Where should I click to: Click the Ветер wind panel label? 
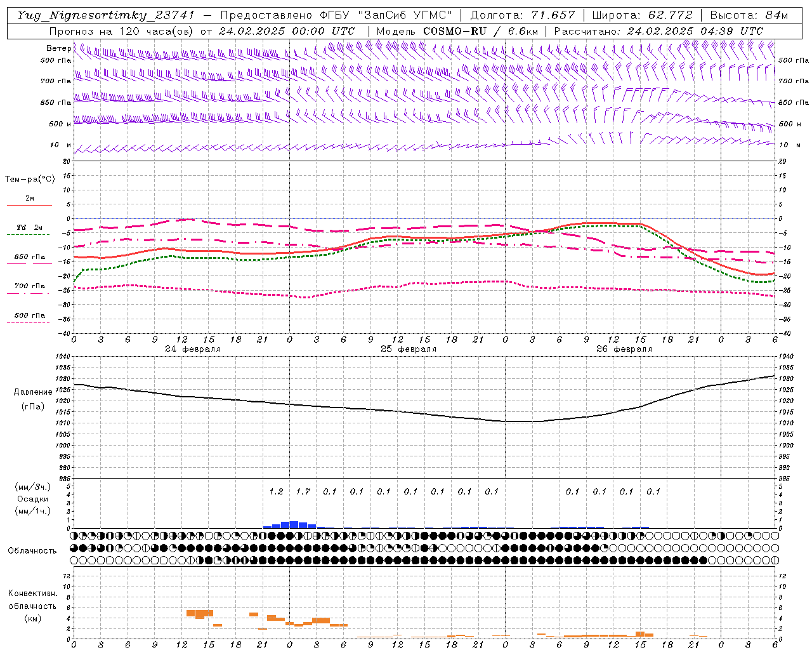(x=58, y=48)
